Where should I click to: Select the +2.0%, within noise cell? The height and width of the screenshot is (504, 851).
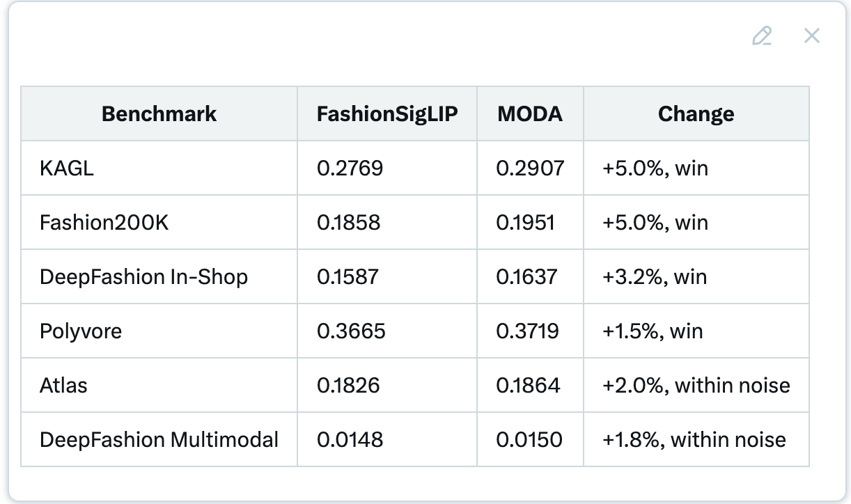pyautogui.click(x=696, y=385)
